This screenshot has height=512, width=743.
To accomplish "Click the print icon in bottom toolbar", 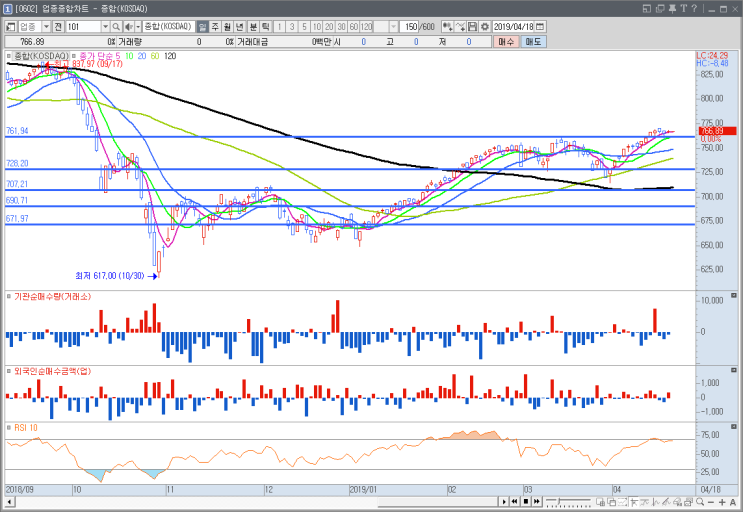I will tap(689, 502).
